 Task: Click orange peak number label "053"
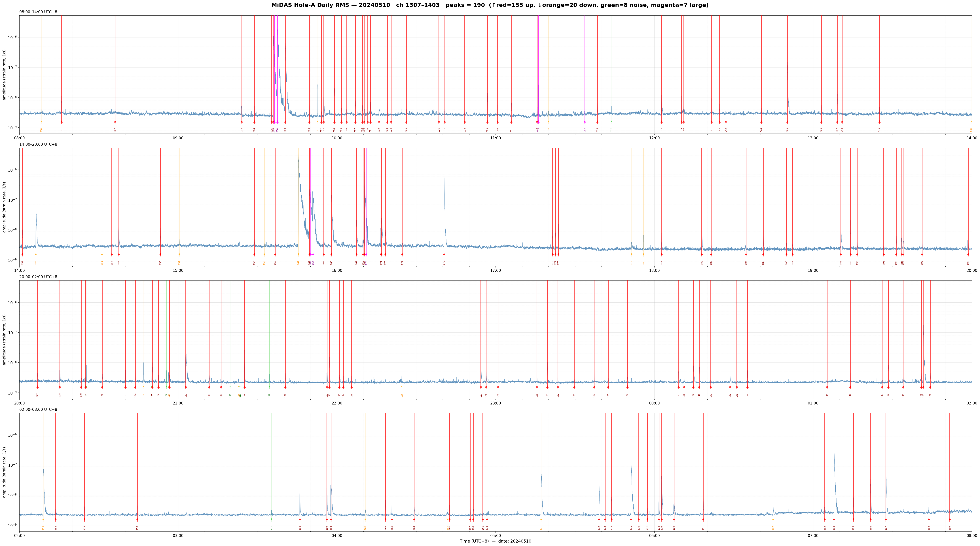102,263
